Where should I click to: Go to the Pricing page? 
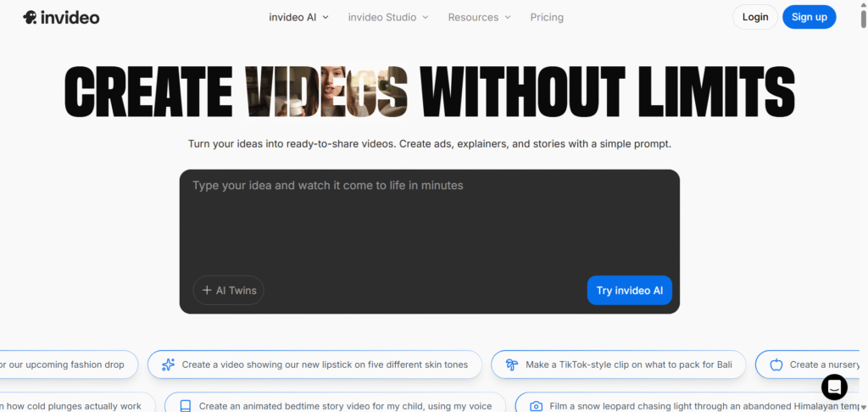(547, 17)
